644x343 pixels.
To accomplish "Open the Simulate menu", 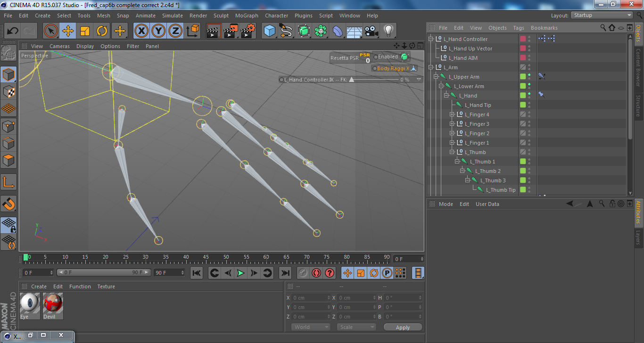I will (173, 16).
